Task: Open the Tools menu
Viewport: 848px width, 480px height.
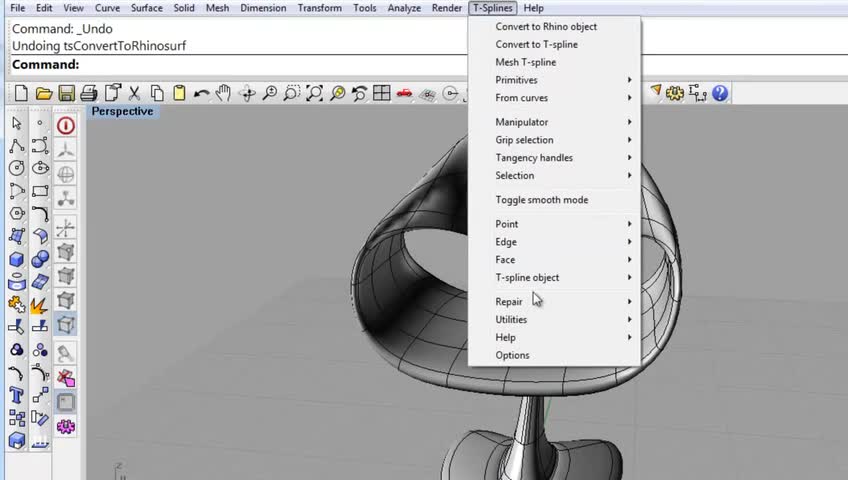Action: point(365,8)
